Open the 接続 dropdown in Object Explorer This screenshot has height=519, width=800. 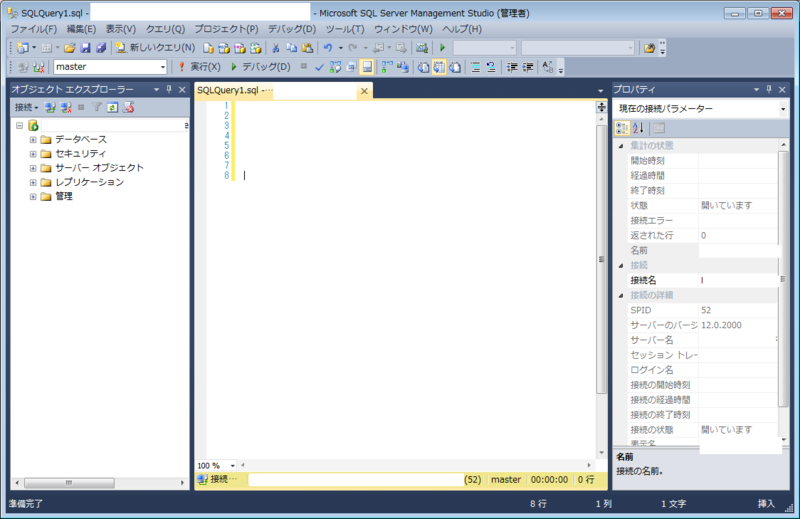pyautogui.click(x=27, y=107)
